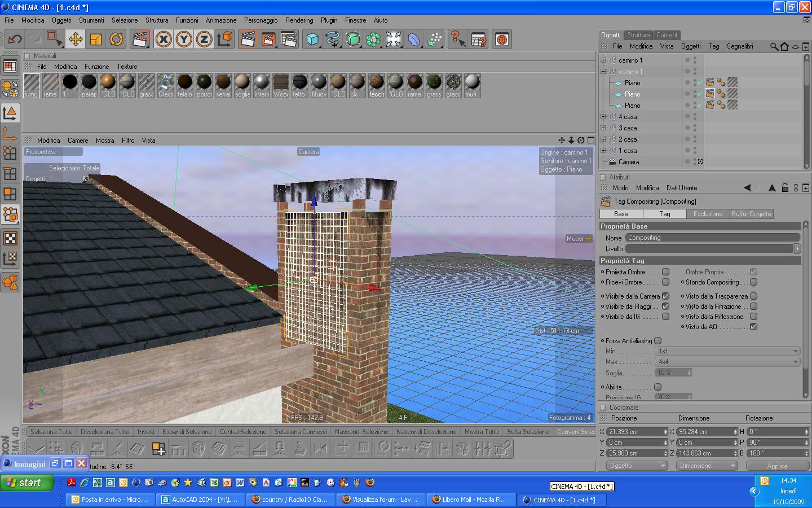
Task: Click the Render in active view clapperboard
Action: tap(248, 40)
